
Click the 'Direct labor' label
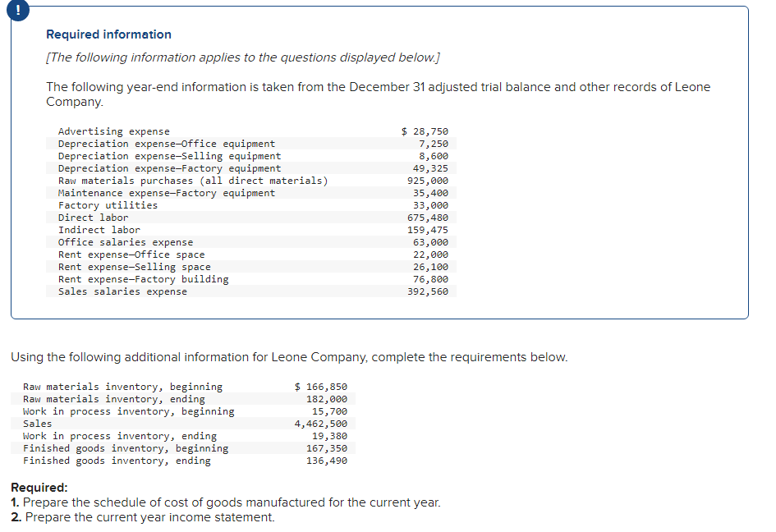tap(93, 218)
